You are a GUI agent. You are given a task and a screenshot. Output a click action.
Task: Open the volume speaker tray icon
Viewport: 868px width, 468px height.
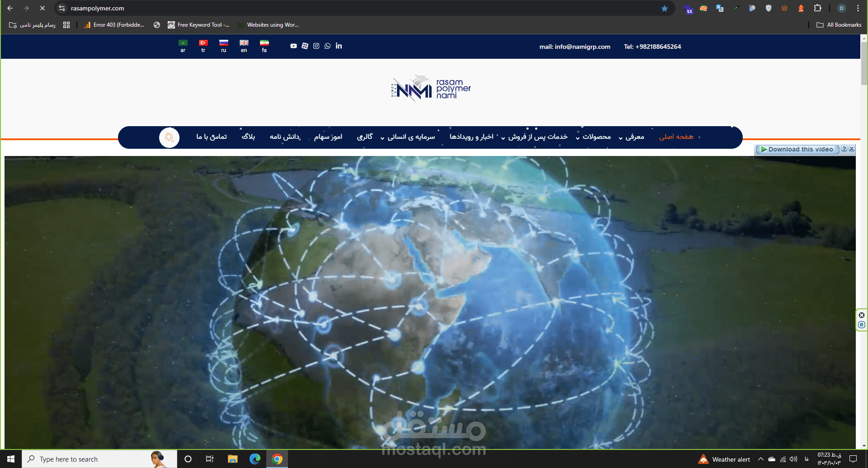click(x=793, y=459)
